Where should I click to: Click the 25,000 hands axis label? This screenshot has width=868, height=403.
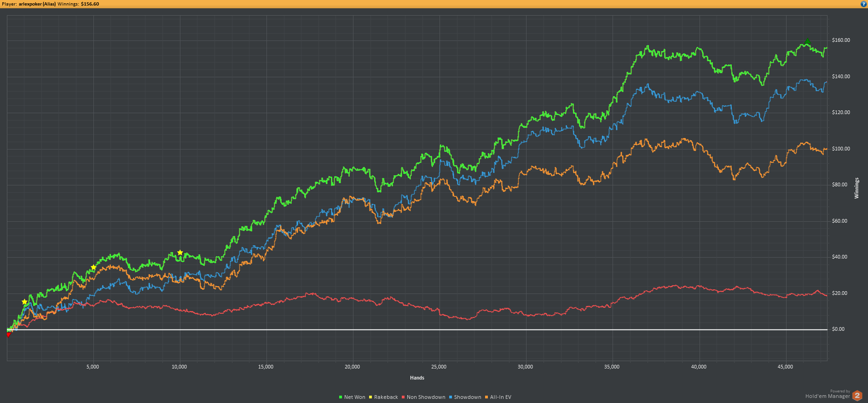(439, 367)
